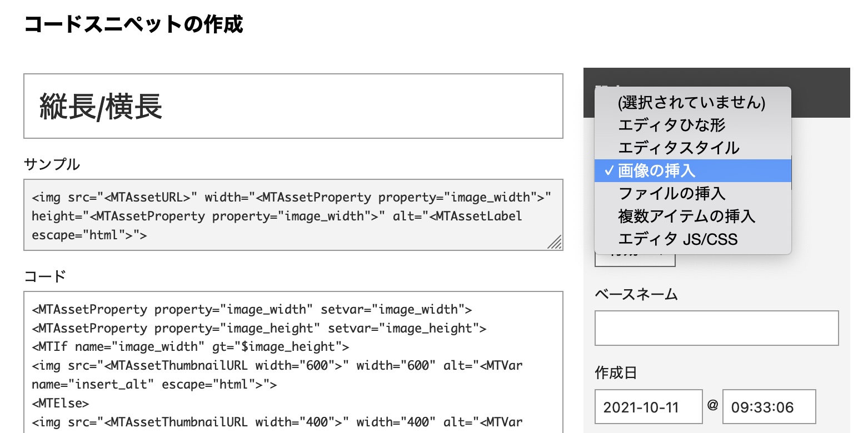
Task: Click the checkmark beside 画像の挿入
Action: (608, 171)
